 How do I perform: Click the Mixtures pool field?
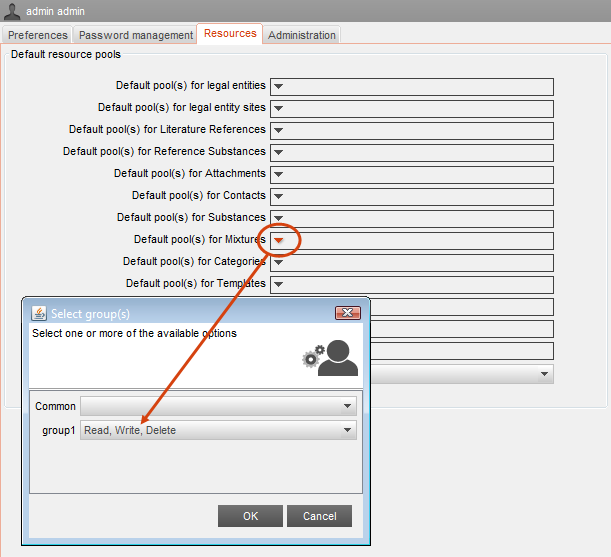coord(412,240)
